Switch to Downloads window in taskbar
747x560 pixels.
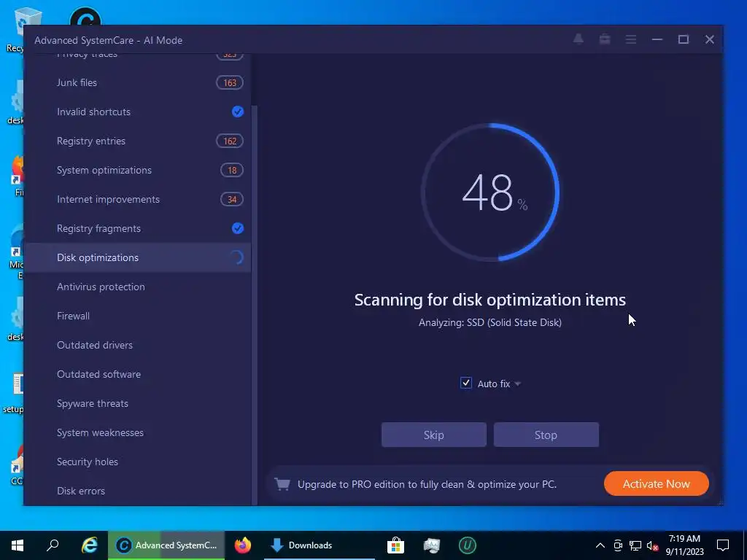[320, 545]
